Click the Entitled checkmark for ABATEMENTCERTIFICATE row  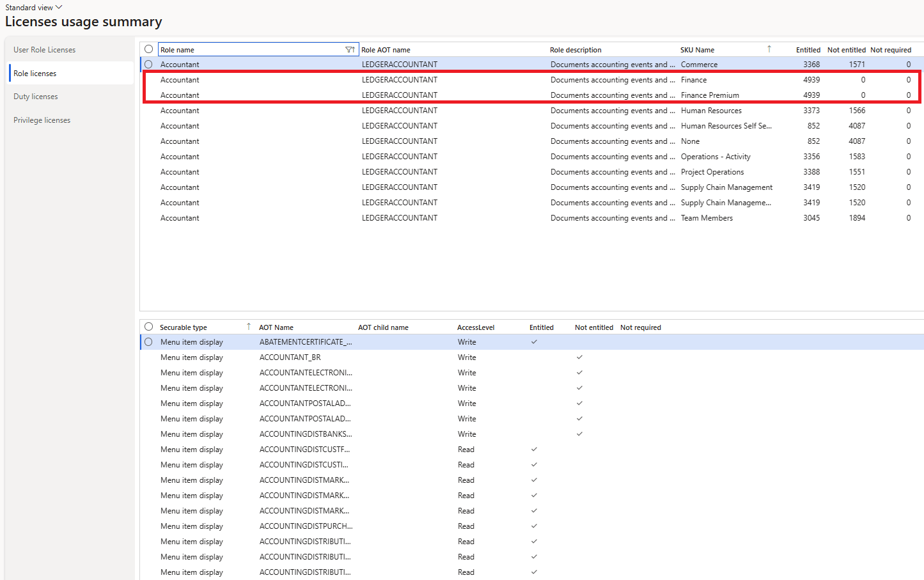(534, 342)
